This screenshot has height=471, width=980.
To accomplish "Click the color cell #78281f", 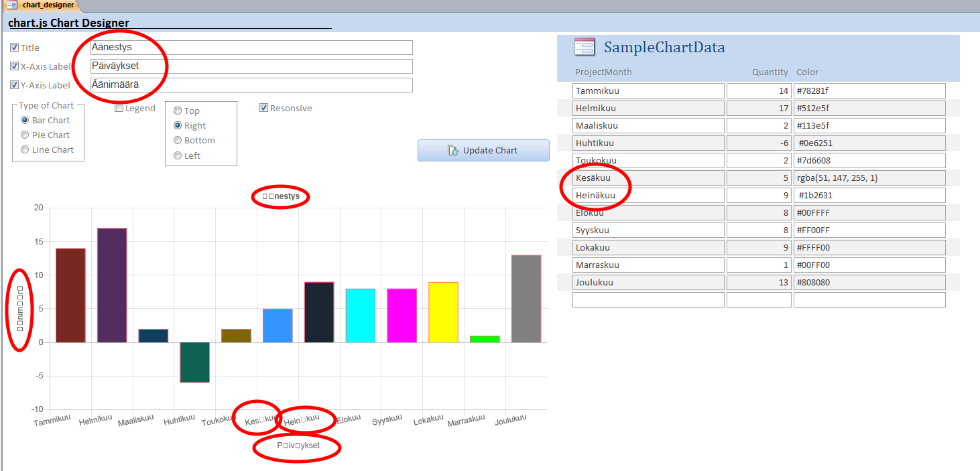I will click(869, 90).
